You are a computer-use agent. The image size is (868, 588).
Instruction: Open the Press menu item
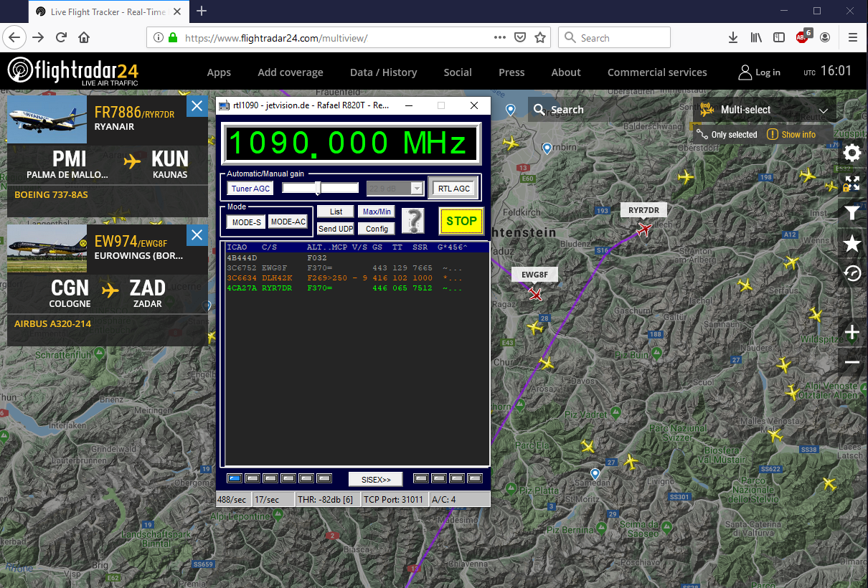511,72
